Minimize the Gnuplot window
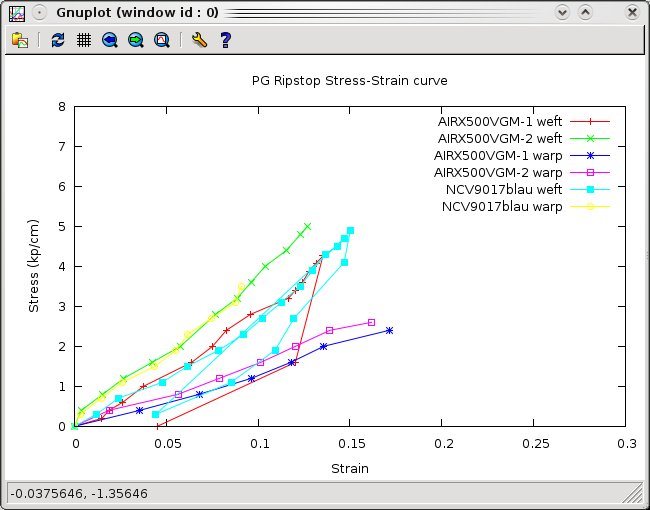Image resolution: width=650 pixels, height=510 pixels. (562, 12)
